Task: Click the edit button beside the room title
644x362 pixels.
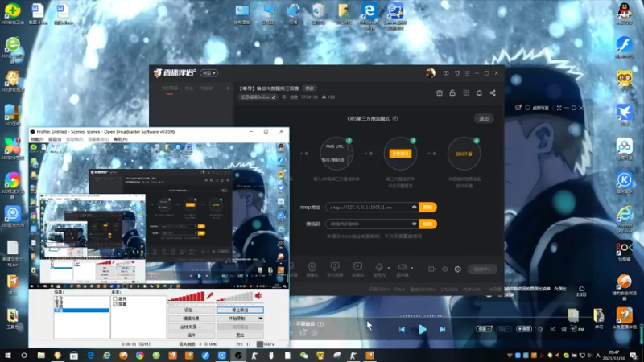Action: [x=310, y=88]
